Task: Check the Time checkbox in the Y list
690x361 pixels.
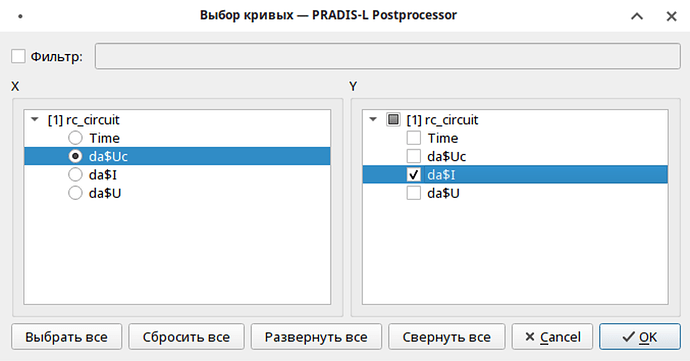Action: pos(414,138)
